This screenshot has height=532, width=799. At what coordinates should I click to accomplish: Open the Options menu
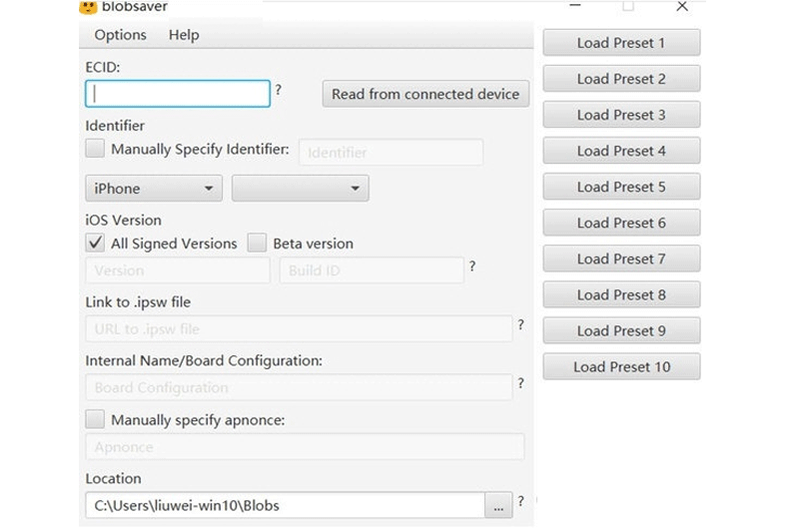[x=120, y=35]
